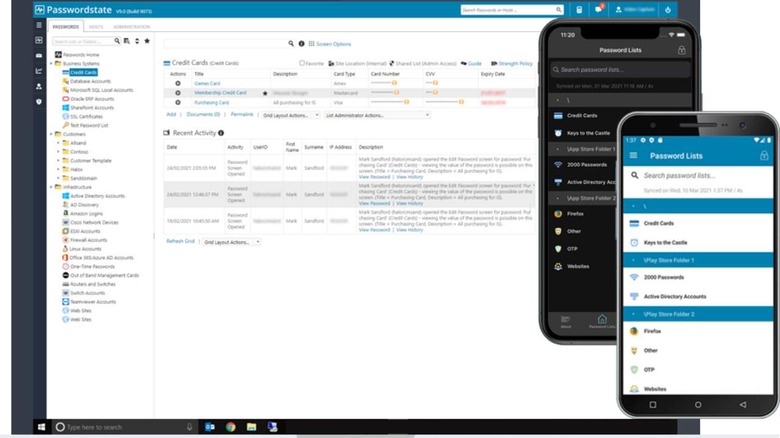The image size is (780, 438).
Task: Open the Documents (0) link
Action: 203,114
